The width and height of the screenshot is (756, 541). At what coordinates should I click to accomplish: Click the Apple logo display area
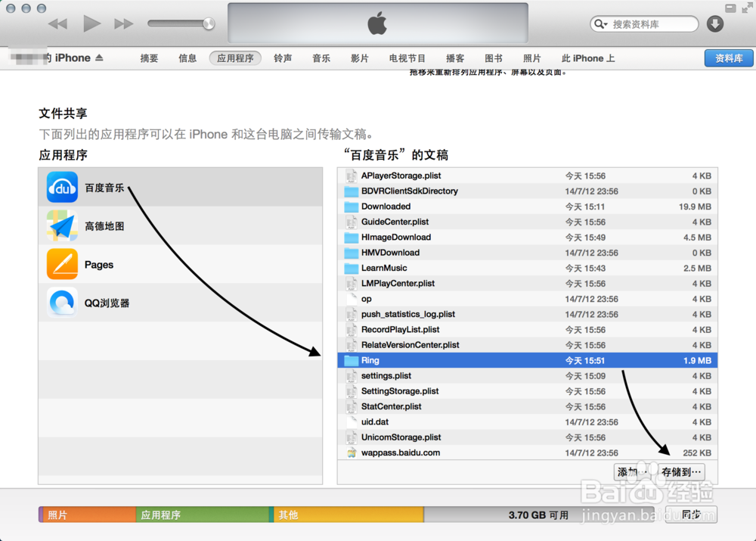(377, 23)
